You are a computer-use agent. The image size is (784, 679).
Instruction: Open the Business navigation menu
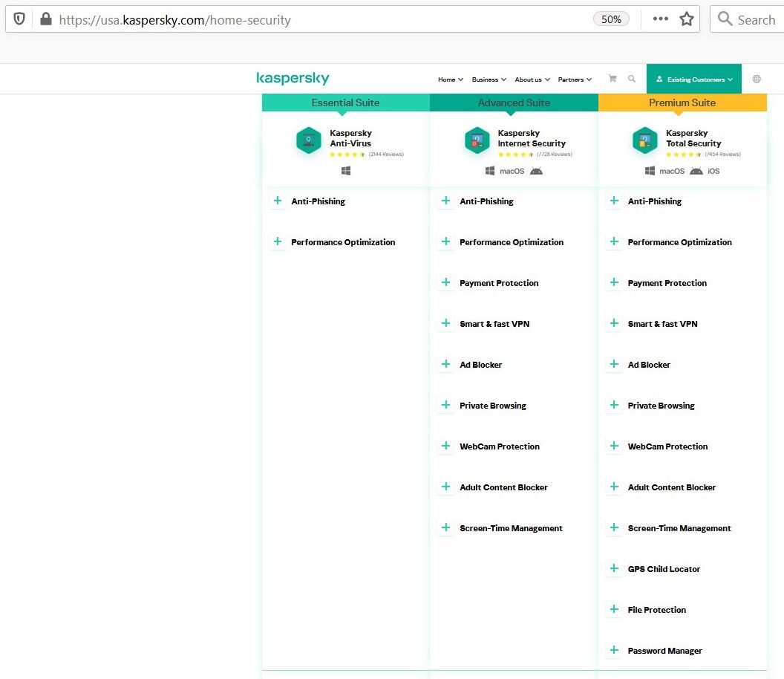tap(489, 79)
